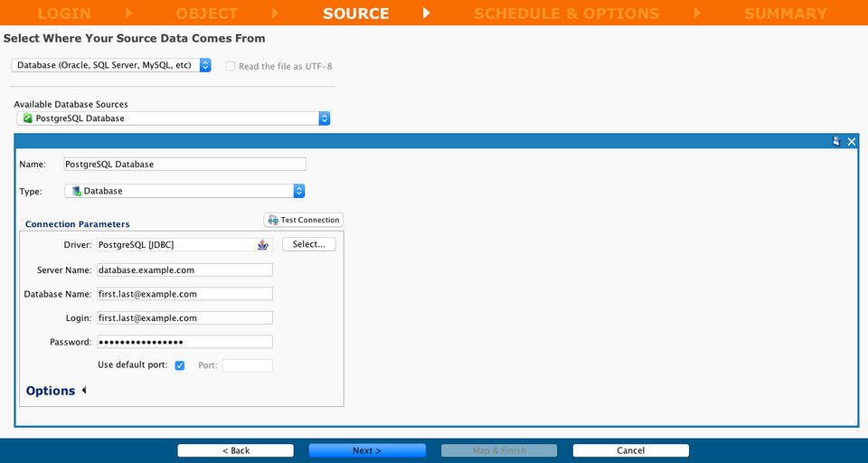Screen dimensions: 868x463
Task: Go to the LOGIN wizard step
Action: click(x=64, y=14)
